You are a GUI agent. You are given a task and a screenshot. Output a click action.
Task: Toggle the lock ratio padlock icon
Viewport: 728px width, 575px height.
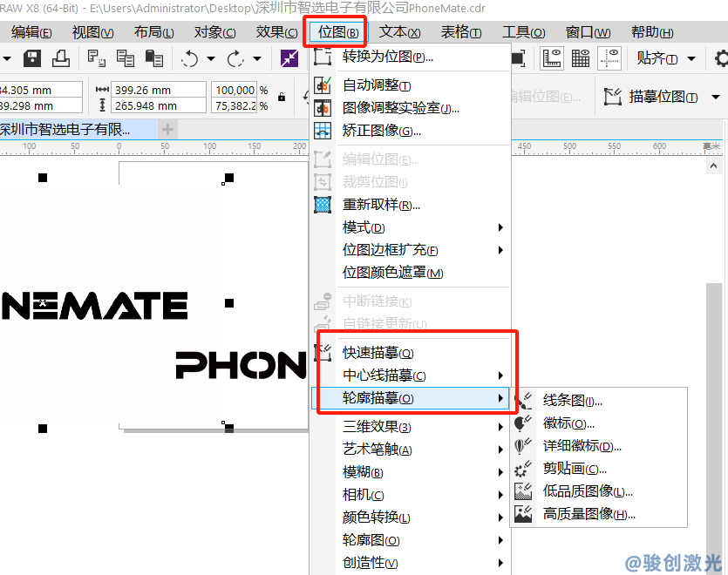coord(282,97)
